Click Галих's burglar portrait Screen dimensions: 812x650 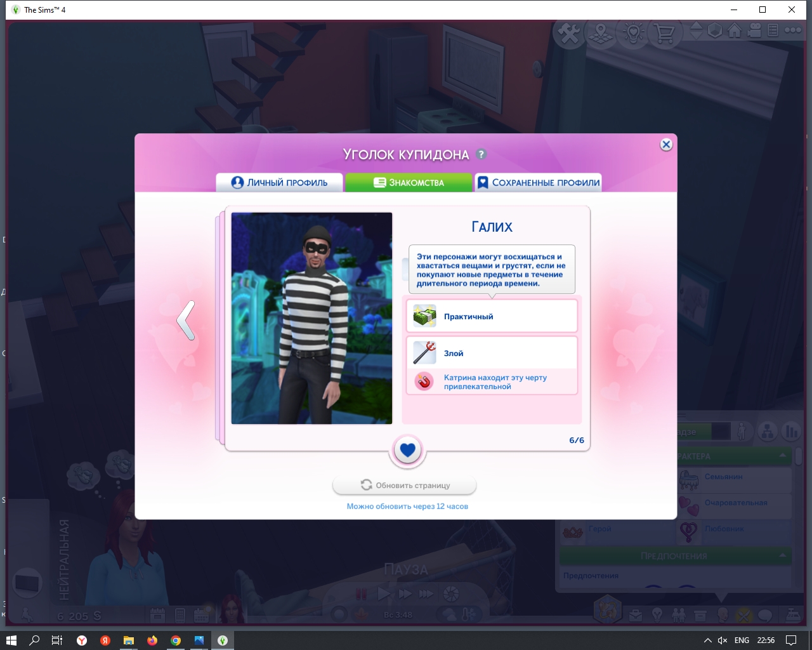311,318
